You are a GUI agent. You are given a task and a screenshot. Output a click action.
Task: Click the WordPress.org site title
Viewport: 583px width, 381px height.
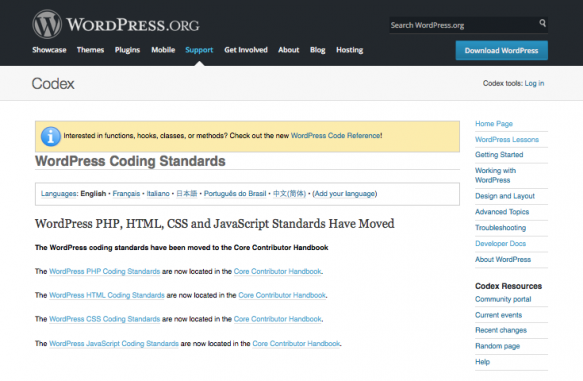point(133,25)
